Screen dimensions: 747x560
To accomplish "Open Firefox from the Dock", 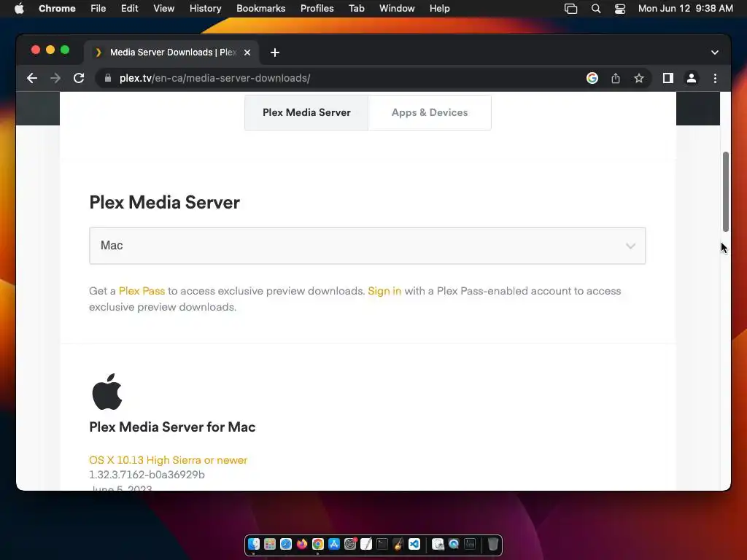I will tap(302, 544).
